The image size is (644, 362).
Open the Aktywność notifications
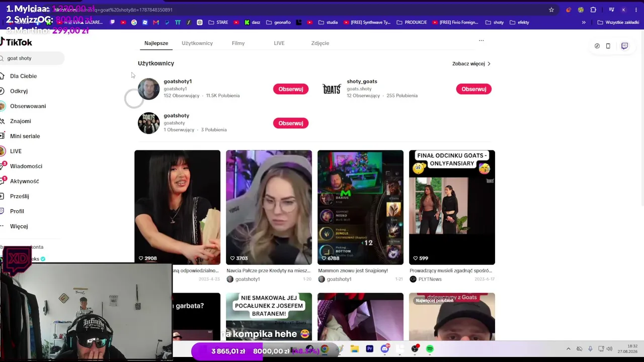tap(24, 182)
